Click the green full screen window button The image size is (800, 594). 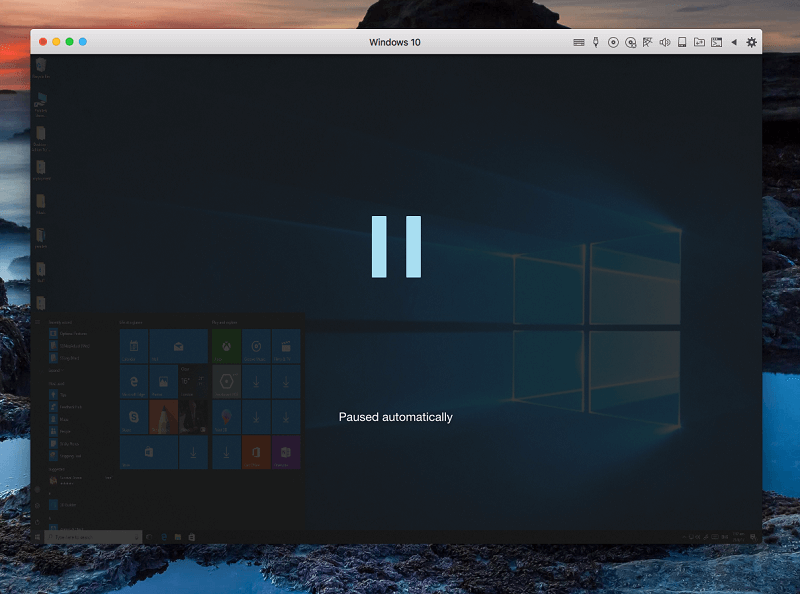pyautogui.click(x=69, y=42)
